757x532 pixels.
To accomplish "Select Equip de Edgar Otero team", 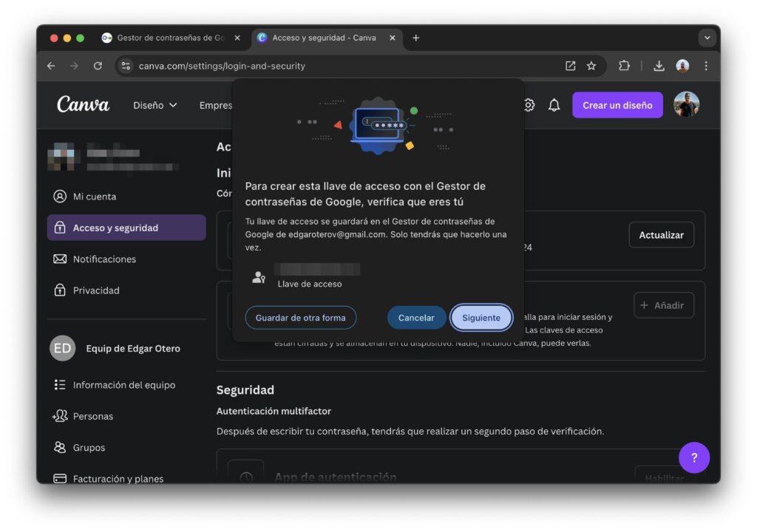I will (126, 348).
